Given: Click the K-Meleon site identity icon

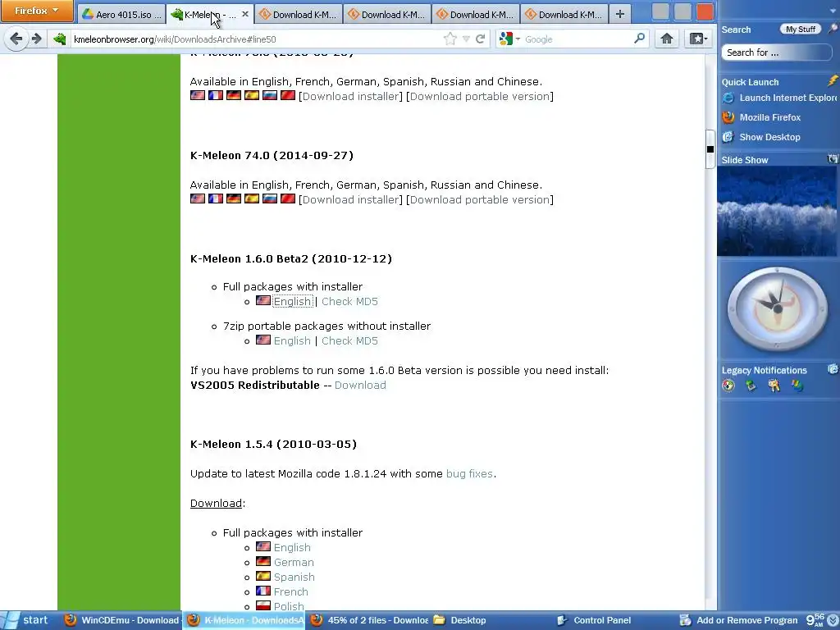Looking at the screenshot, I should click(x=59, y=39).
